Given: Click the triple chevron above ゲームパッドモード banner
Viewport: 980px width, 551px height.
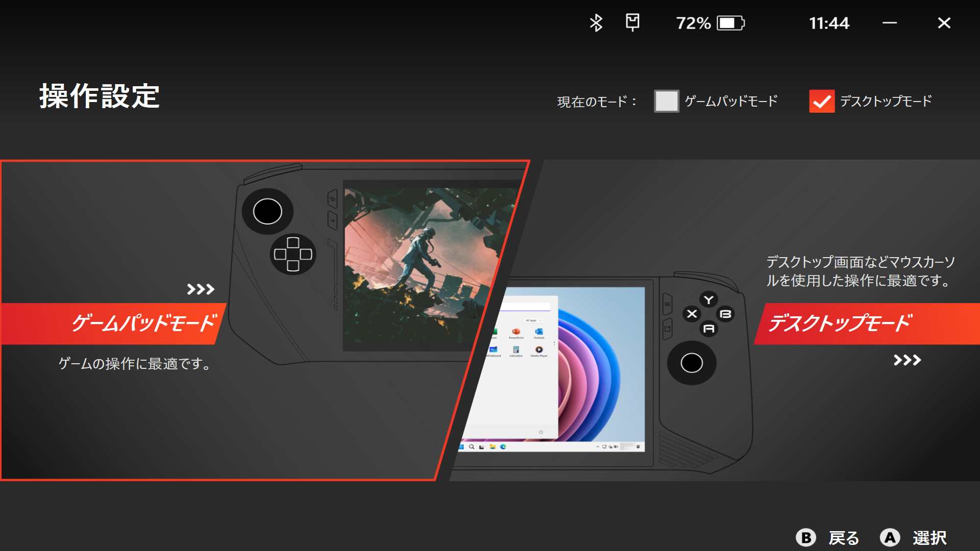Looking at the screenshot, I should point(200,289).
